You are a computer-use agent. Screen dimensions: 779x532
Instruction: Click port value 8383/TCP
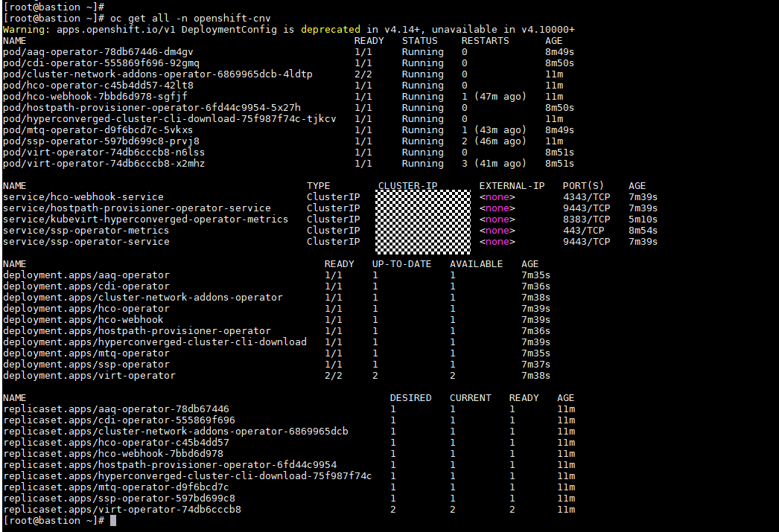pyautogui.click(x=587, y=219)
